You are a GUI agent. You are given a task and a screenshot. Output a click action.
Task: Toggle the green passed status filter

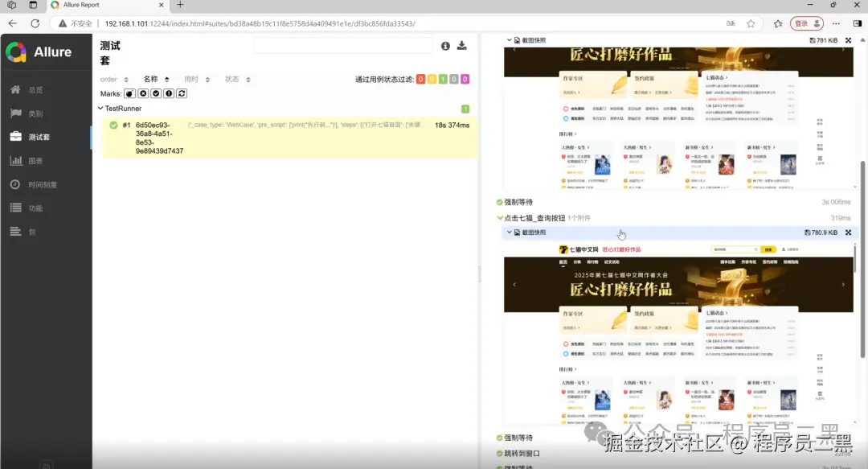click(443, 80)
